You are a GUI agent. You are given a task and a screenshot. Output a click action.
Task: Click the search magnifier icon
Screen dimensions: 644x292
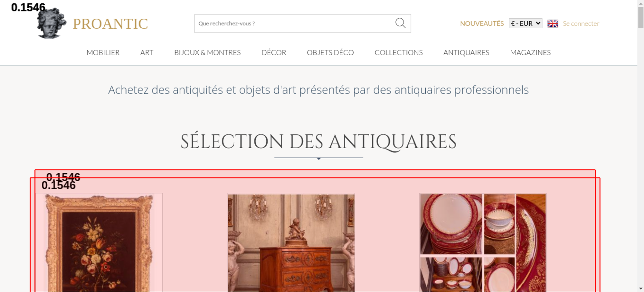[400, 23]
